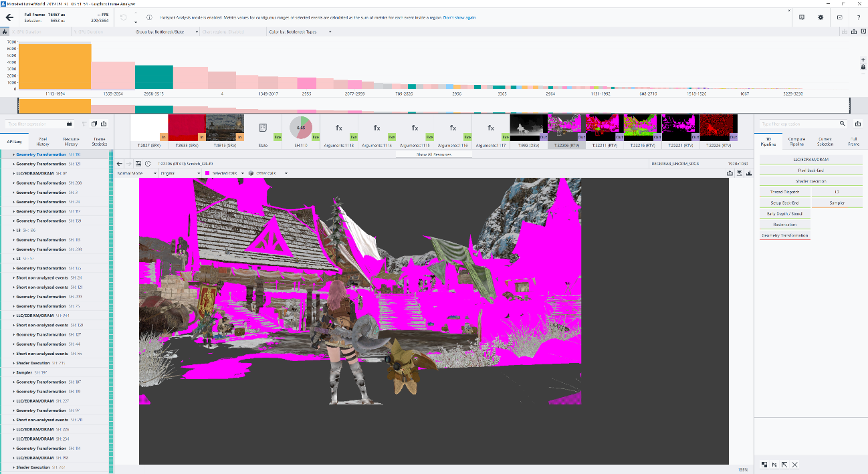Zoom in the bar chart with plus

863,60
